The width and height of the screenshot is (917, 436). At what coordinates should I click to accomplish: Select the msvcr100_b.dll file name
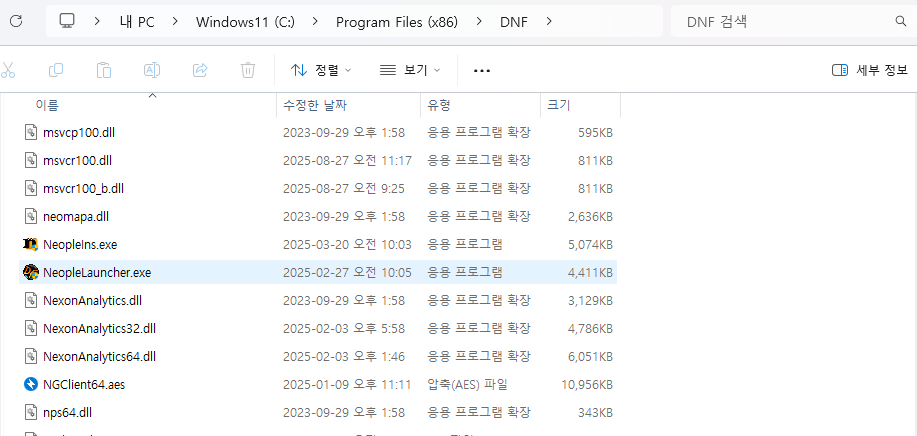click(83, 189)
